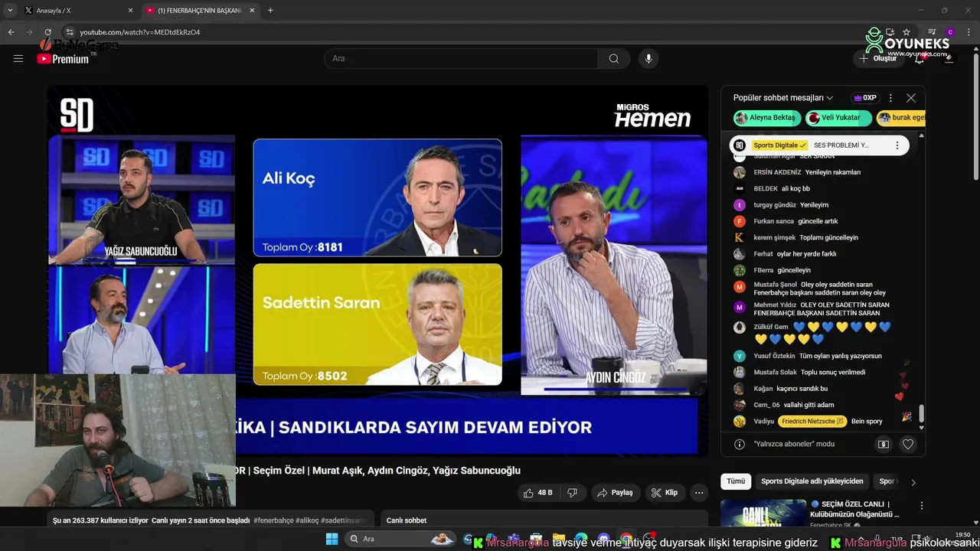
Task: Switch to the Anasayfa / X tab
Action: click(x=78, y=11)
